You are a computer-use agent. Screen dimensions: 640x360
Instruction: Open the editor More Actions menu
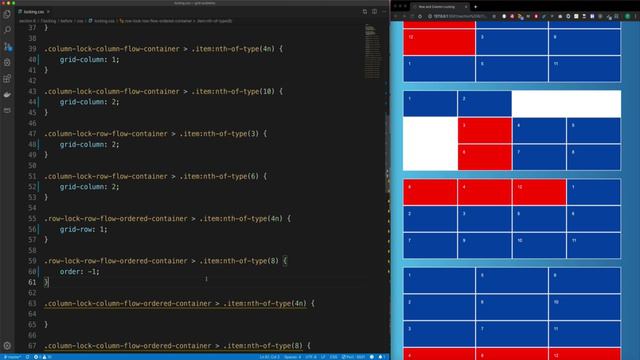[384, 11]
